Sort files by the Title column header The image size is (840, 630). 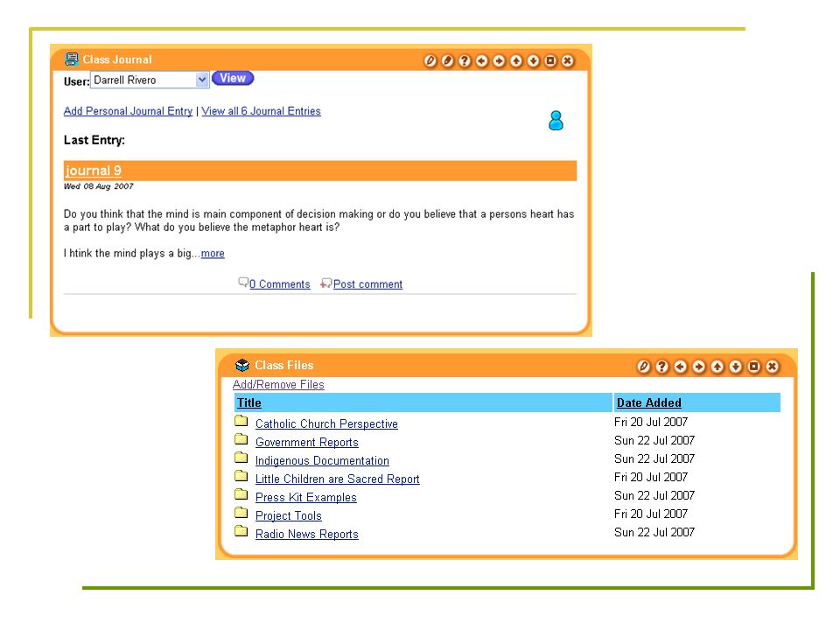(249, 402)
